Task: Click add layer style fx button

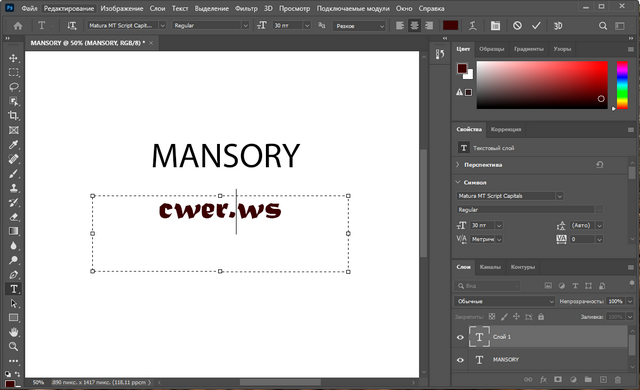Action: tap(543, 379)
